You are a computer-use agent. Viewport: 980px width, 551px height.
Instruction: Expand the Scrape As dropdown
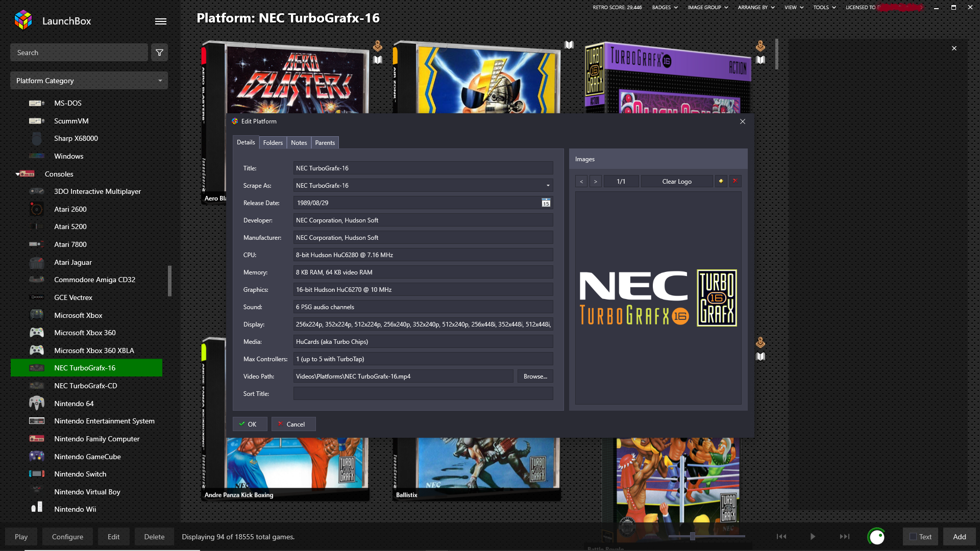pyautogui.click(x=548, y=186)
